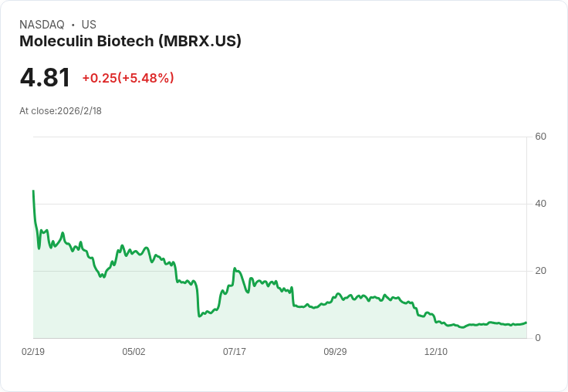The image size is (568, 392).
Task: Click the 4.81 closing price
Action: [45, 77]
